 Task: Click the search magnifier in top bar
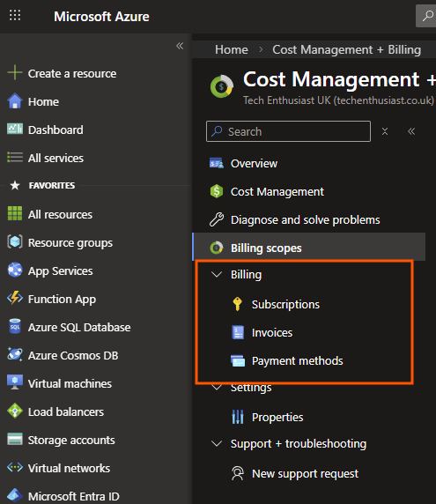427,16
